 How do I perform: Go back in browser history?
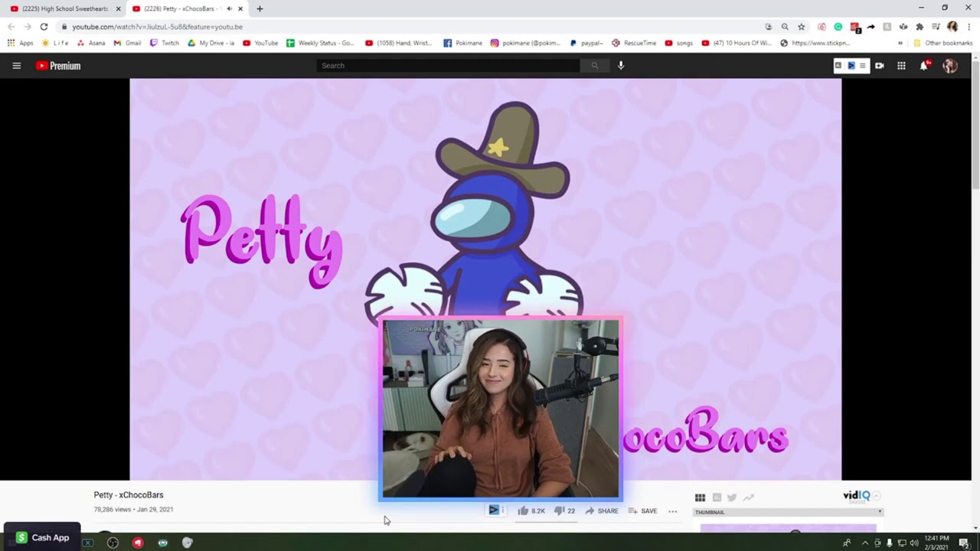(11, 27)
